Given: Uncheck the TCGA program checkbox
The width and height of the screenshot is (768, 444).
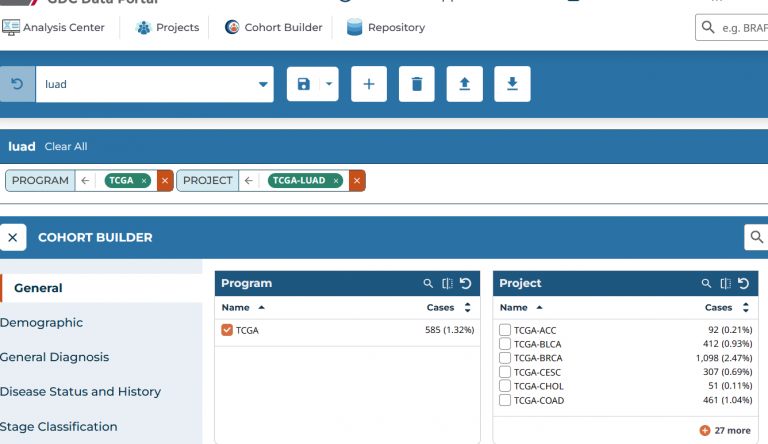Looking at the screenshot, I should click(x=227, y=330).
